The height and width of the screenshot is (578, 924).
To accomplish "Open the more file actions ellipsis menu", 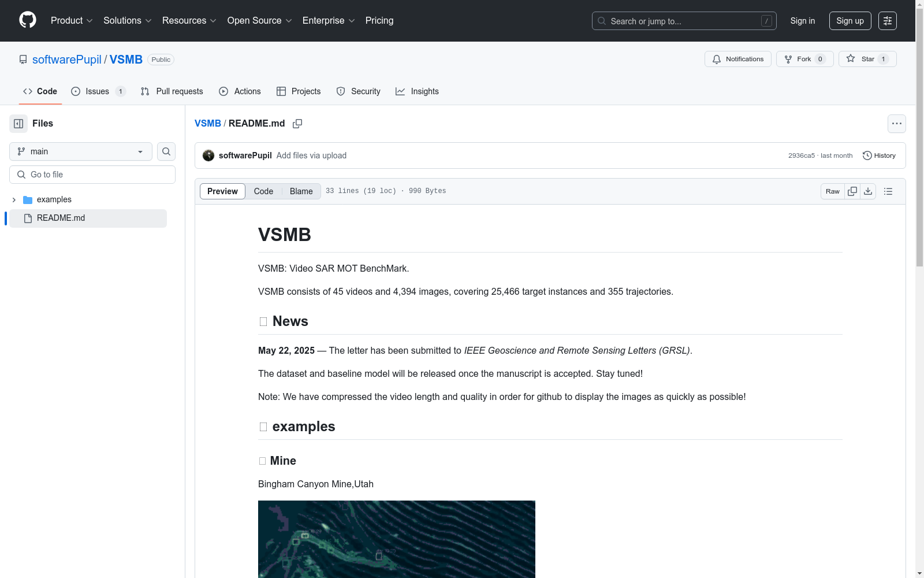I will pyautogui.click(x=896, y=124).
